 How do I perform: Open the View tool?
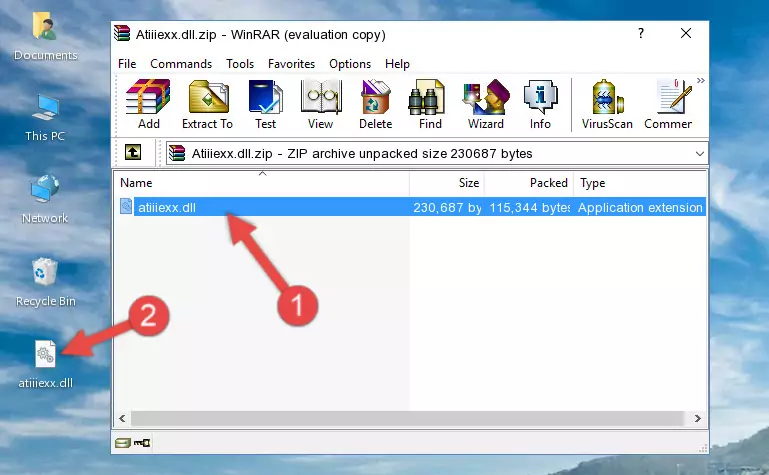tap(321, 104)
